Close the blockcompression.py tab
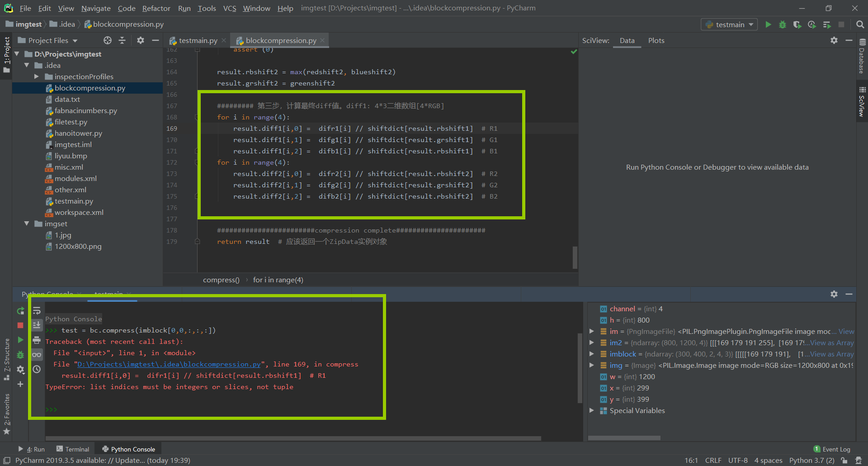 [x=322, y=41]
